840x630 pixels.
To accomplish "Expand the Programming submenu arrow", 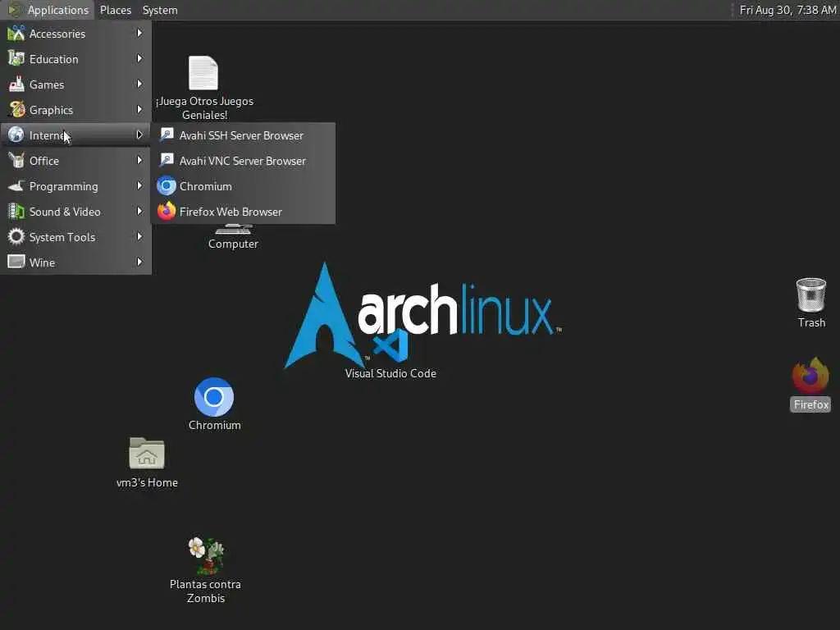I will [139, 186].
